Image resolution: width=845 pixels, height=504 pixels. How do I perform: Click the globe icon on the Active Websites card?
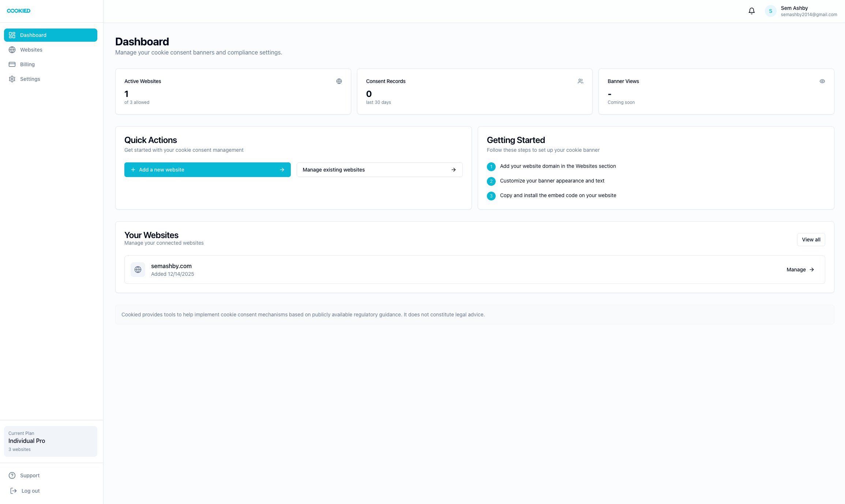[339, 81]
